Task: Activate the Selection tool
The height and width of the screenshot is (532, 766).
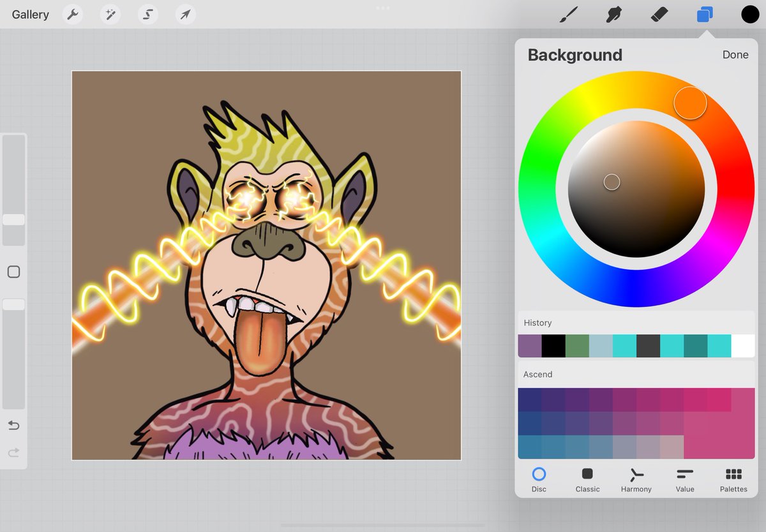Action: pyautogui.click(x=148, y=14)
